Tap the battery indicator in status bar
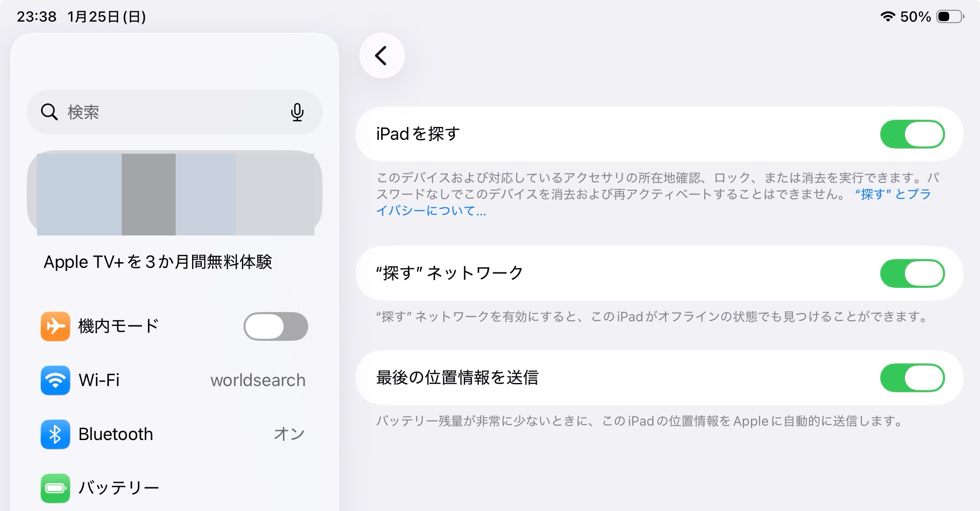 950,16
